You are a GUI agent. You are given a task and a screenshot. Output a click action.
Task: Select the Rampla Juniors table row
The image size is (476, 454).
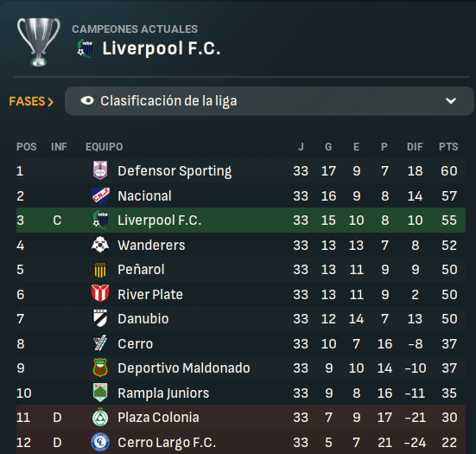coord(241,393)
